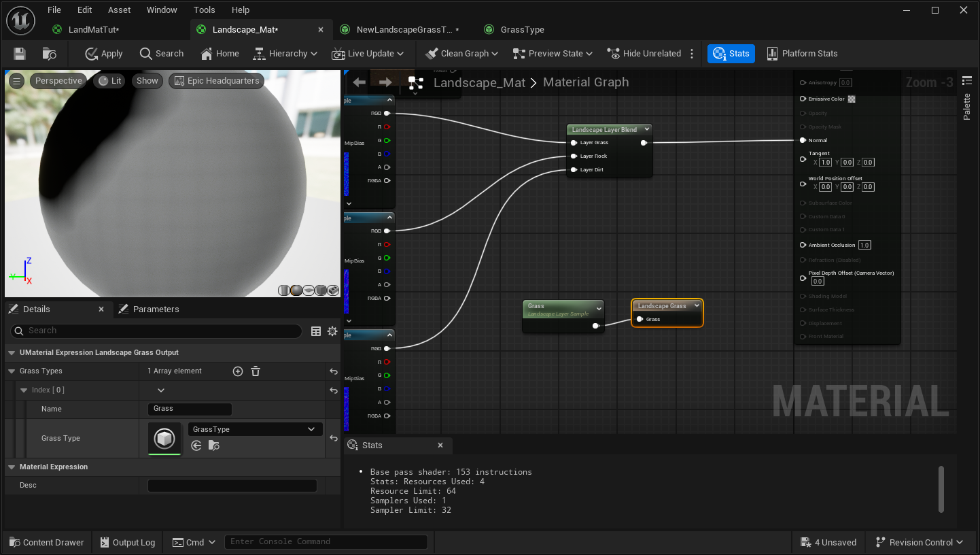This screenshot has width=980, height=555.
Task: Open the Search tool in the toolbar
Action: (x=162, y=54)
